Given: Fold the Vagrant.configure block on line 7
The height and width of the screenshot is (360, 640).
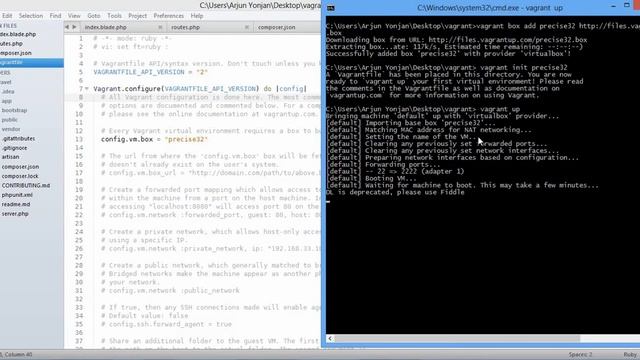Looking at the screenshot, I should pos(87,89).
